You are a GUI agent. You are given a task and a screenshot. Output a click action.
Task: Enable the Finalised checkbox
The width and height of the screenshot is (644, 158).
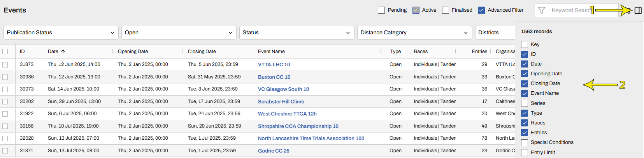(x=446, y=10)
